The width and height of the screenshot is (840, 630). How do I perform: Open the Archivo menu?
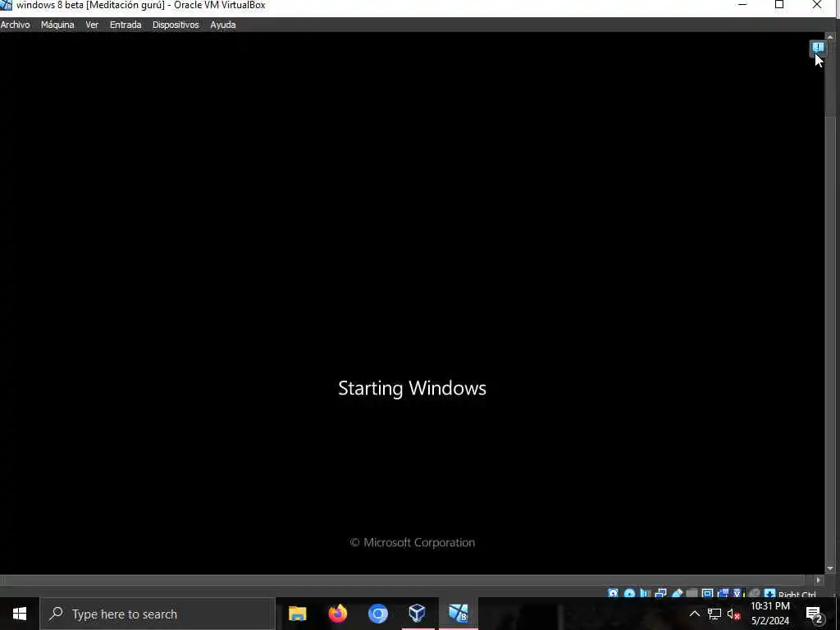[15, 25]
